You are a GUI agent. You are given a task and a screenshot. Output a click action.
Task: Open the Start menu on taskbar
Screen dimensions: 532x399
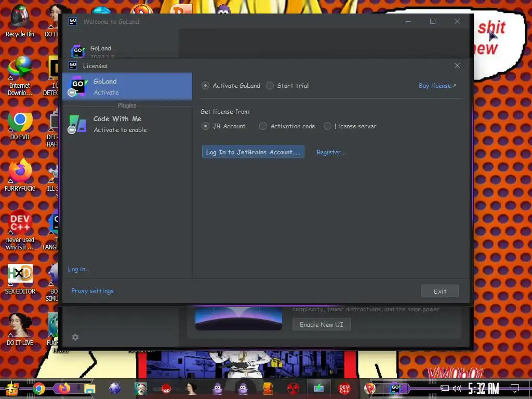(x=12, y=389)
